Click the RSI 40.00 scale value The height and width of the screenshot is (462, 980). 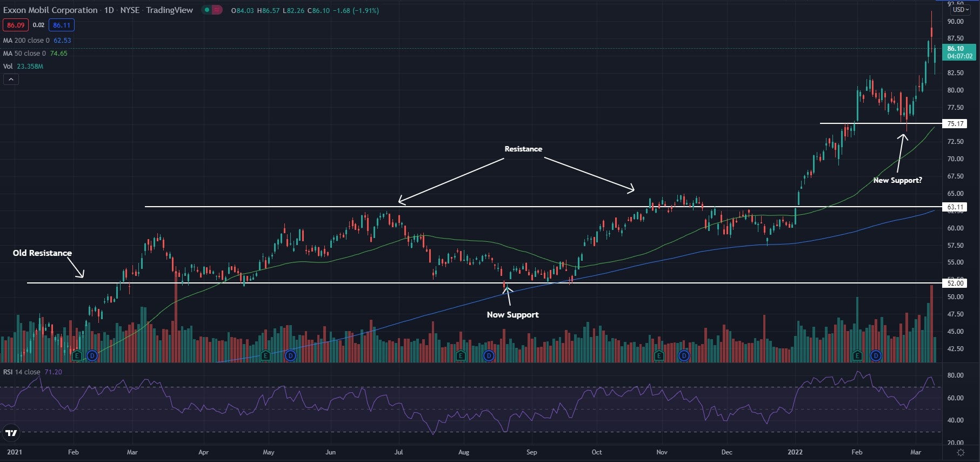pos(955,420)
